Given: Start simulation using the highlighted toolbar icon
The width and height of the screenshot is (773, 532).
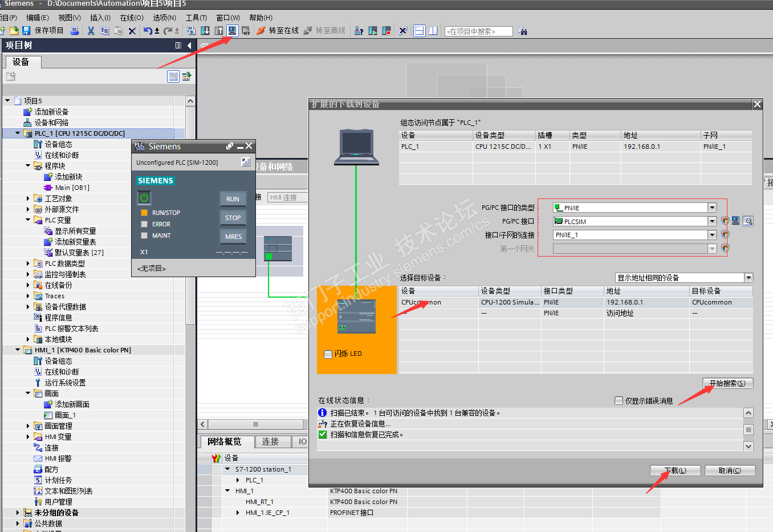Looking at the screenshot, I should pos(233,31).
